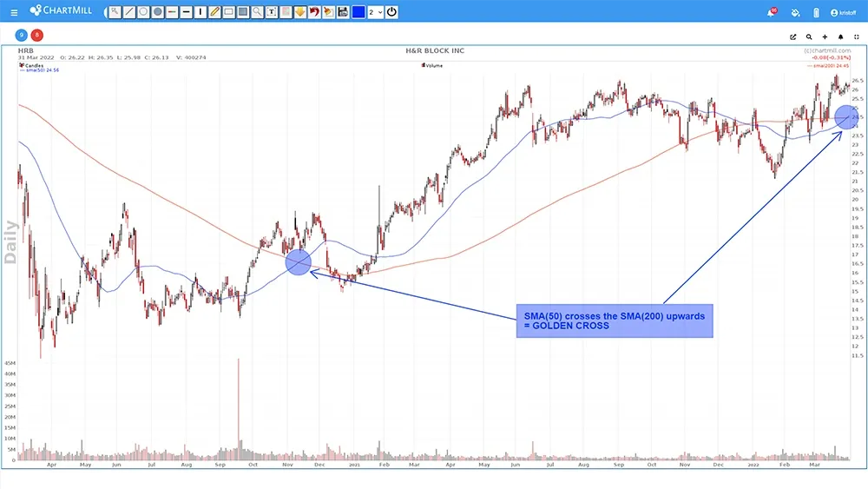Click the blue circle badge numbered 9
Image resolution: width=868 pixels, height=489 pixels.
[21, 36]
